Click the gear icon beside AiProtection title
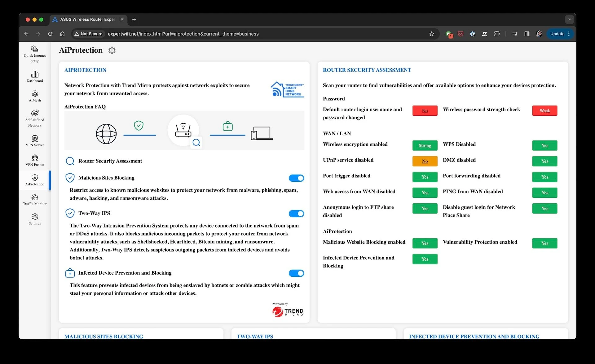This screenshot has height=364, width=595. [x=112, y=50]
